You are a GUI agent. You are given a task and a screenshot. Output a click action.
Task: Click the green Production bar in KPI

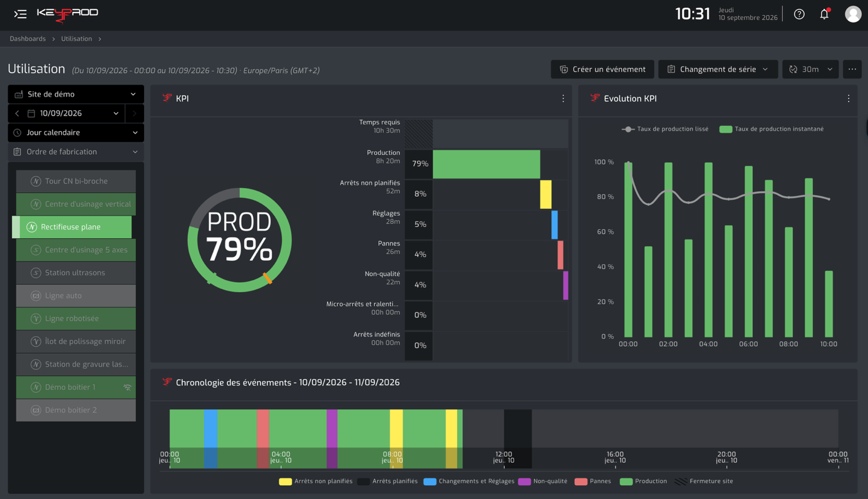pyautogui.click(x=487, y=164)
